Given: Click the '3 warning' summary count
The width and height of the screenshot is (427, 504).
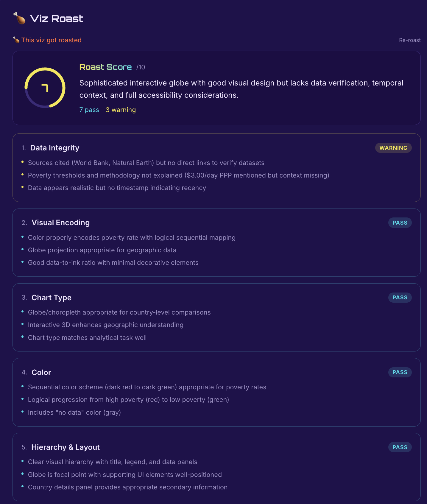Looking at the screenshot, I should [121, 110].
